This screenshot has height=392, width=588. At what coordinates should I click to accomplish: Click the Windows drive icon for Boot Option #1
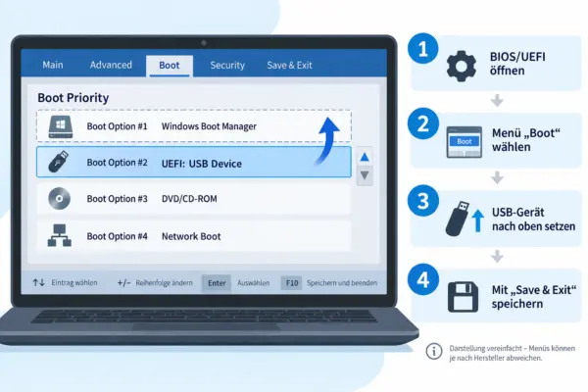(x=61, y=126)
